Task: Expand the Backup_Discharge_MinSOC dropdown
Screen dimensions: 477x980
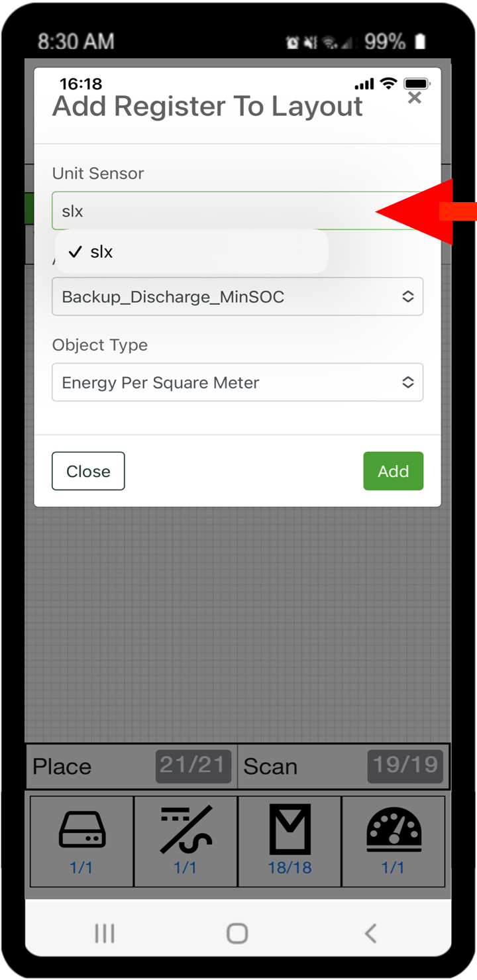Action: pos(237,296)
